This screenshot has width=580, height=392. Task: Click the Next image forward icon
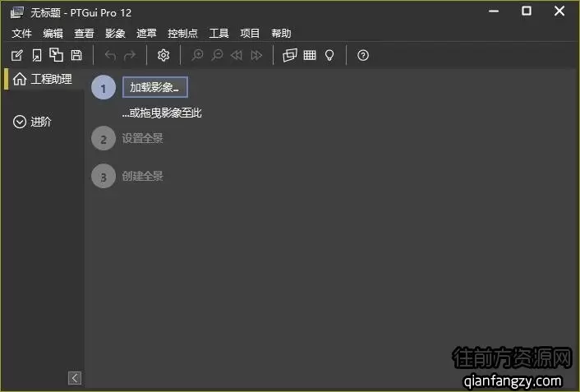coord(256,56)
